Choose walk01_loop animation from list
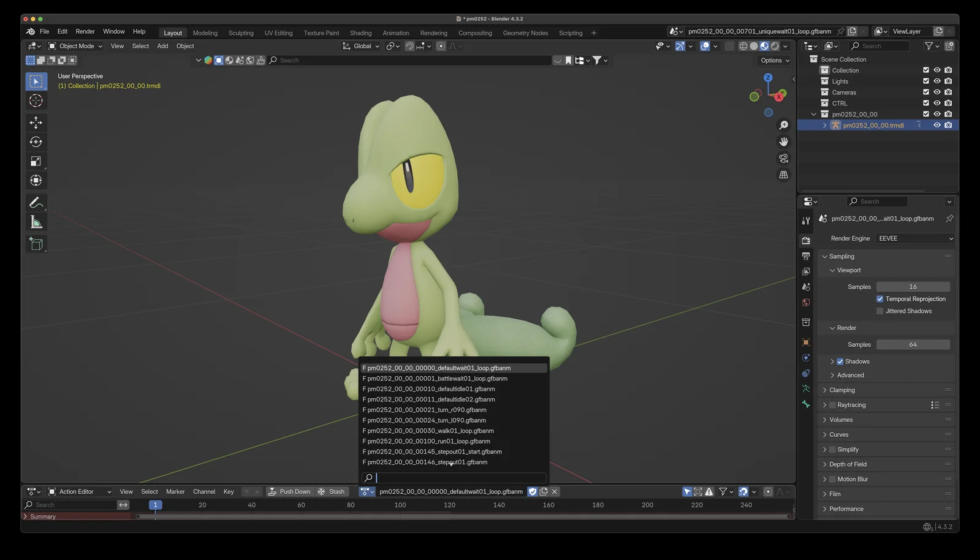This screenshot has width=980, height=560. click(x=430, y=431)
